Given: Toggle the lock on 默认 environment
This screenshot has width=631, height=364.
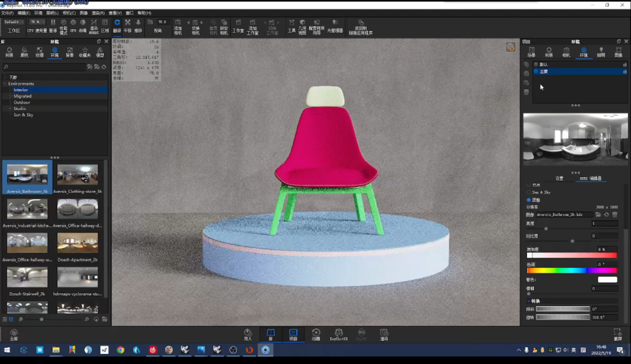Looking at the screenshot, I should pyautogui.click(x=625, y=64).
